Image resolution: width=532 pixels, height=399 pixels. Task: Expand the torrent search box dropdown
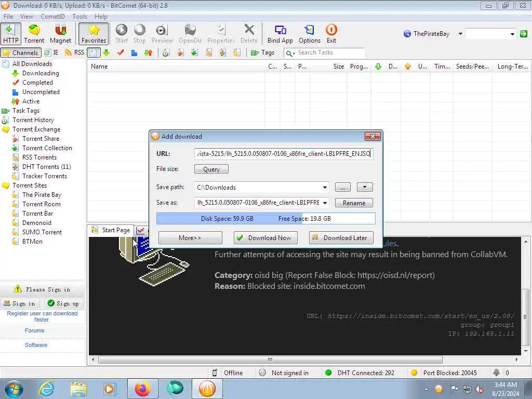click(x=512, y=34)
